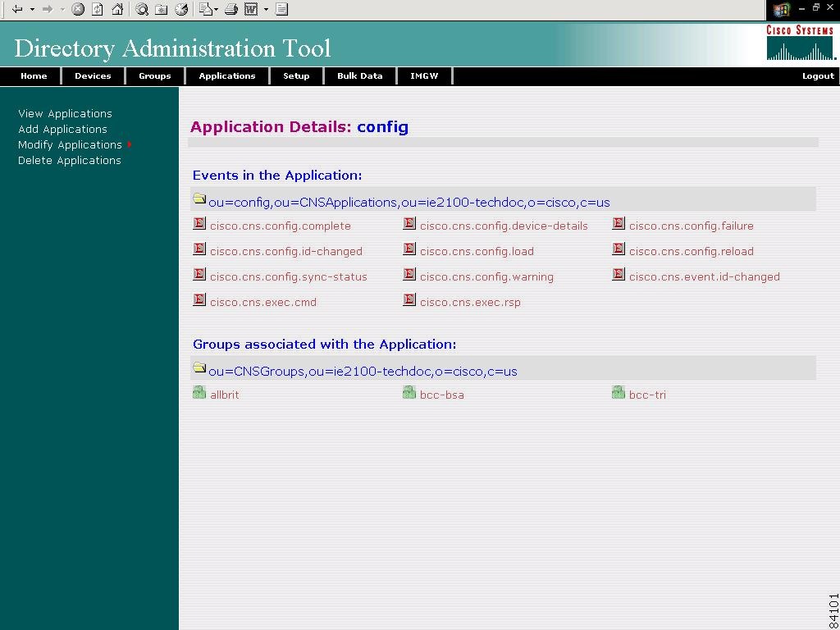840x630 pixels.
Task: Select the event icon for cisco.cns.exec.cmd
Action: (199, 299)
